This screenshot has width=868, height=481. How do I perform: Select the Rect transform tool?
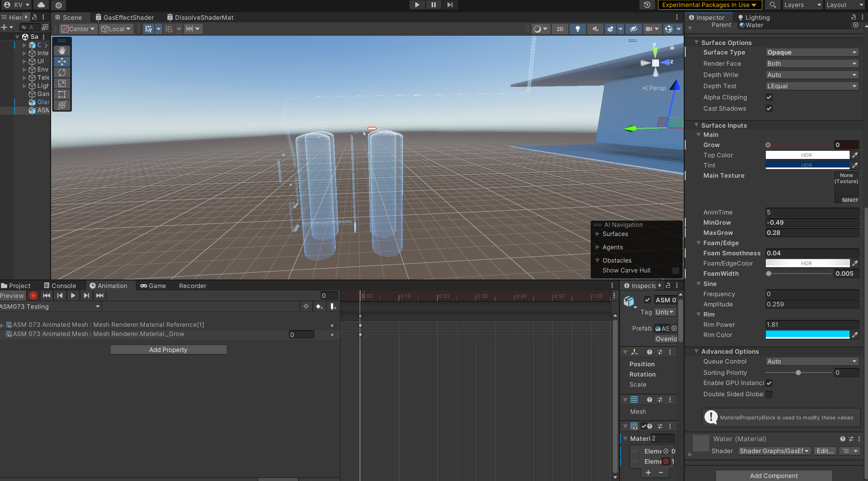click(62, 94)
